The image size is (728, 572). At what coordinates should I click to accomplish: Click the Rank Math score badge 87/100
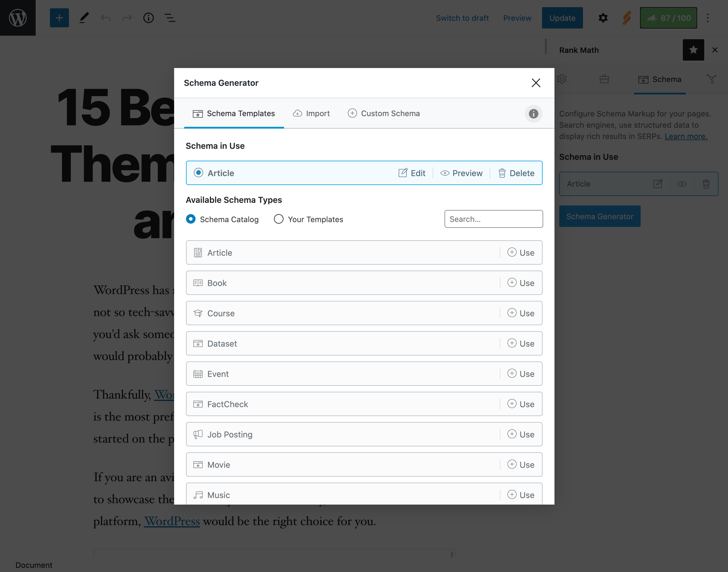(667, 18)
